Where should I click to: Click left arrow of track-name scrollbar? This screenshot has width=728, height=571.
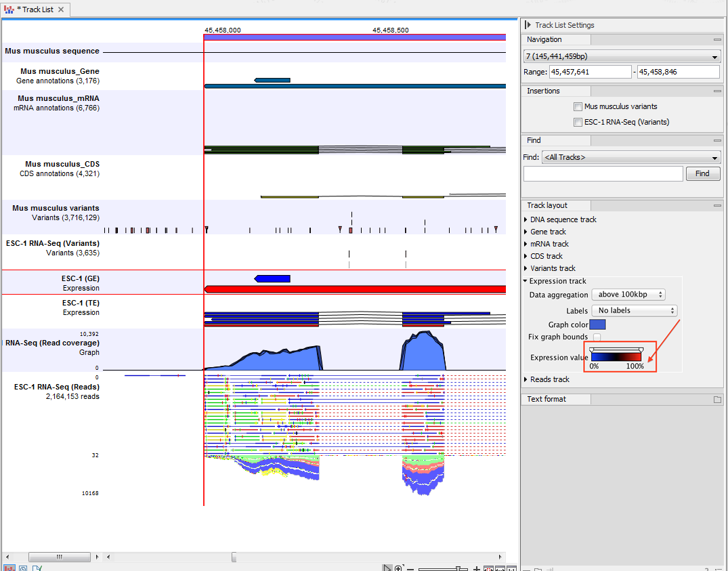7,557
